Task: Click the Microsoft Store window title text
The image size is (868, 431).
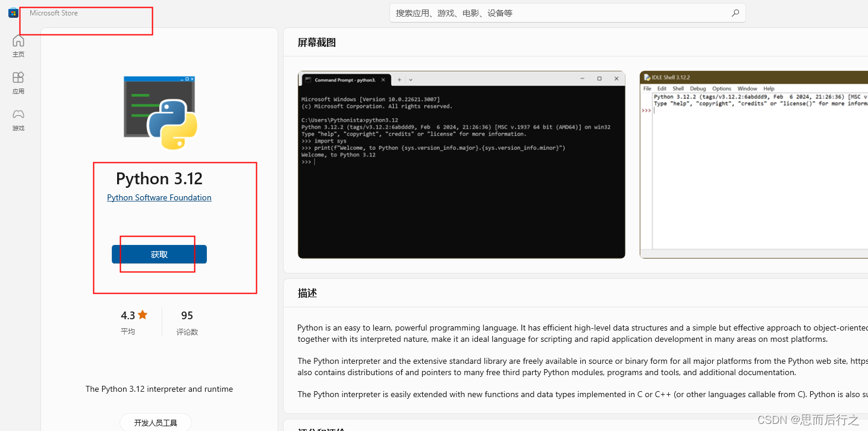Action: 54,13
